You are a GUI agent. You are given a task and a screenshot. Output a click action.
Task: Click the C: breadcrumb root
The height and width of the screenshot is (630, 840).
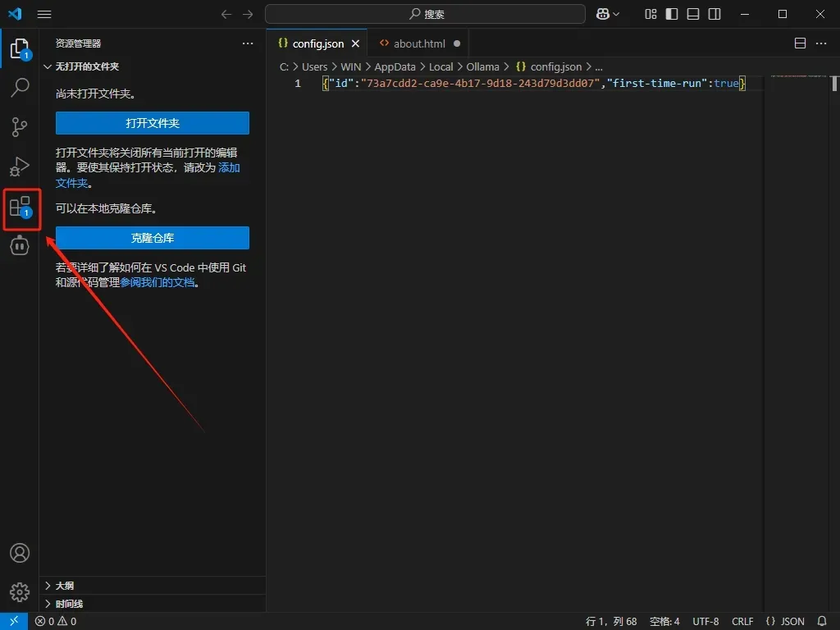tap(284, 67)
